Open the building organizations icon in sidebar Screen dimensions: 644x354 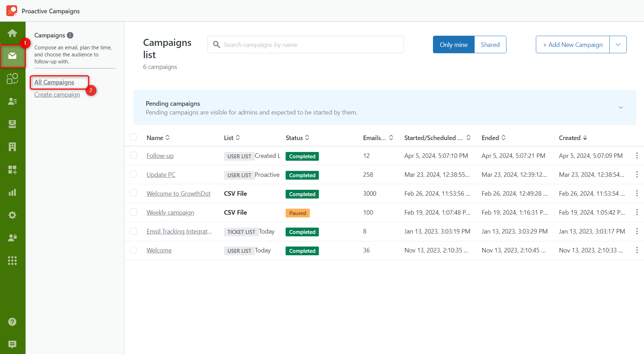tap(12, 147)
